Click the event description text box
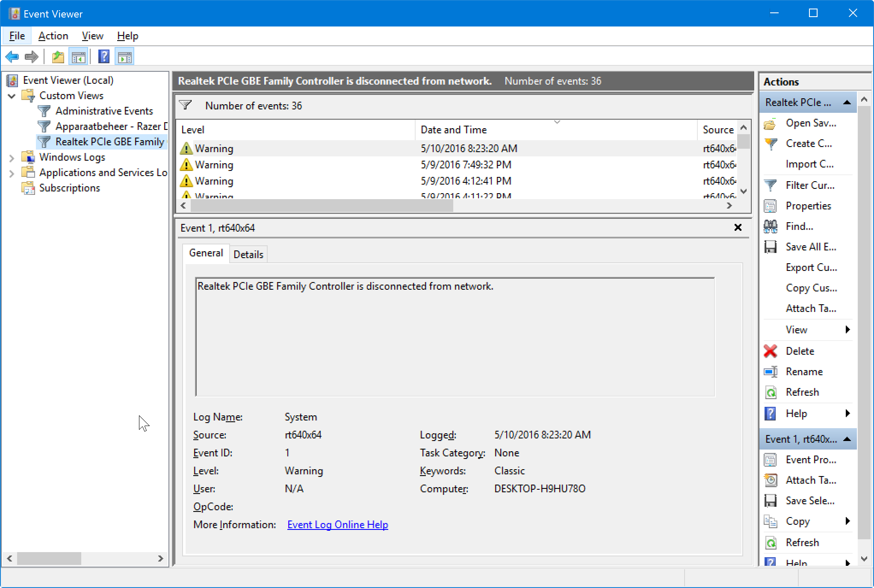Screen dimensions: 874x588 pyautogui.click(x=455, y=337)
